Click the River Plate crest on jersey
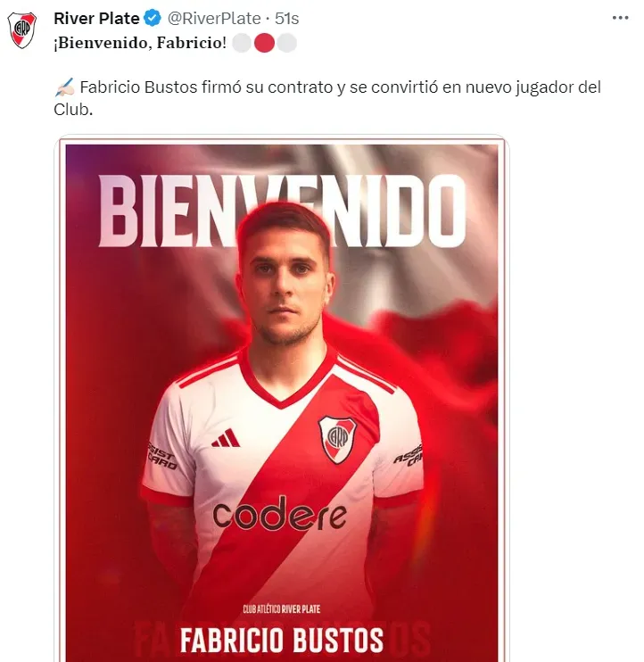The width and height of the screenshot is (644, 662). 337,439
